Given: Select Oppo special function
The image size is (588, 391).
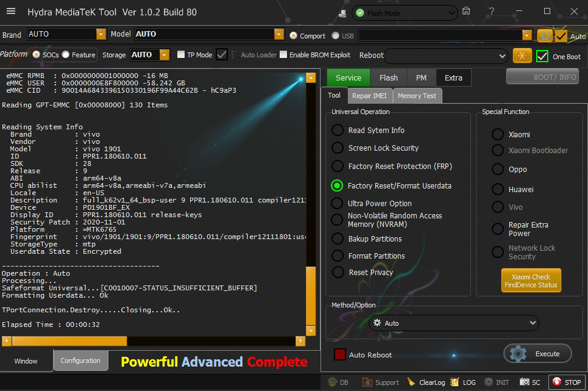Looking at the screenshot, I should (x=498, y=169).
